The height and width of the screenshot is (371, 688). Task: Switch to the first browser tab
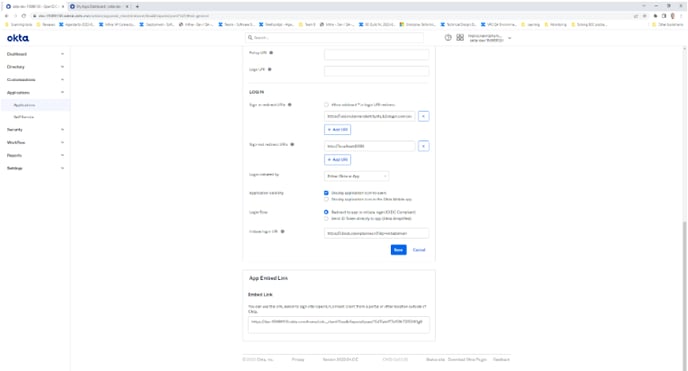tap(34, 7)
